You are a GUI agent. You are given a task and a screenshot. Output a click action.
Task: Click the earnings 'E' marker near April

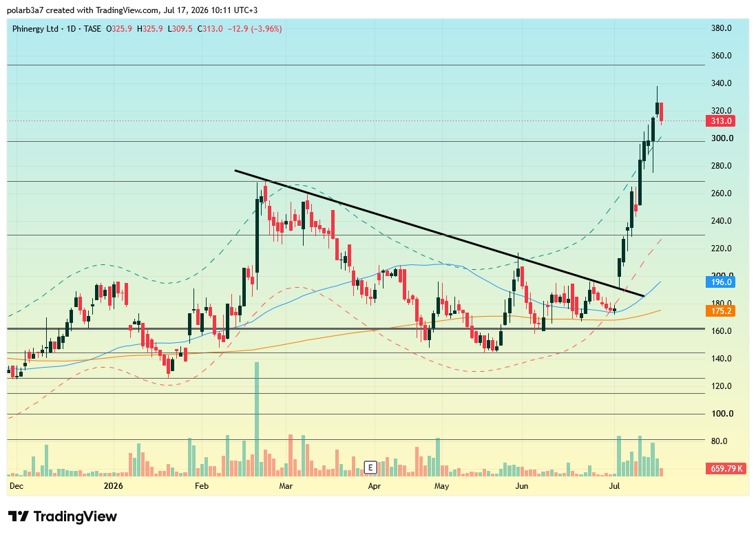pos(370,467)
